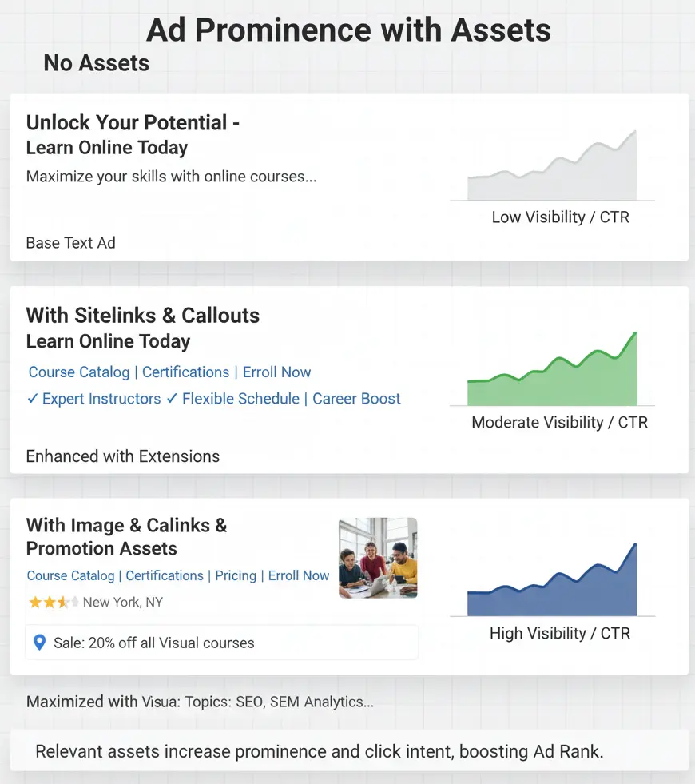The image size is (695, 784).
Task: Click Course Catalog in the sitelinks and callouts ad
Action: (x=79, y=372)
